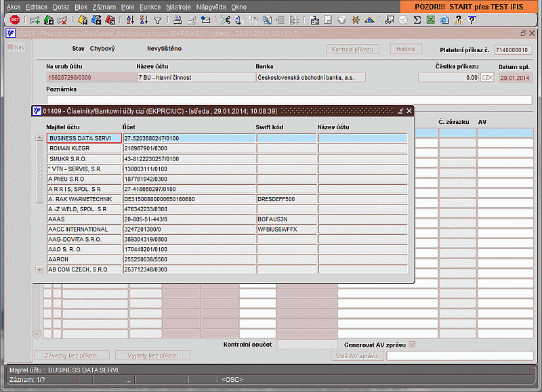The width and height of the screenshot is (542, 392).
Task: Click the DRESDEFF500 swift code cell
Action: point(286,199)
